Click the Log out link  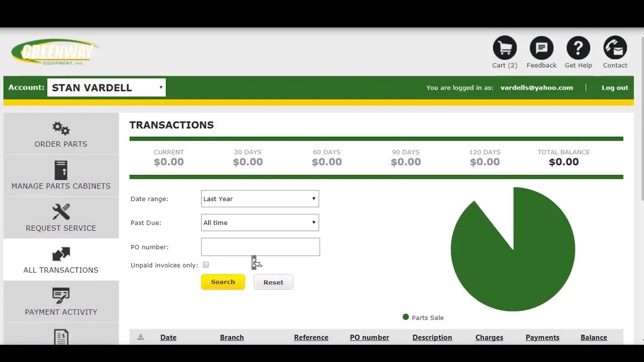[x=615, y=87]
